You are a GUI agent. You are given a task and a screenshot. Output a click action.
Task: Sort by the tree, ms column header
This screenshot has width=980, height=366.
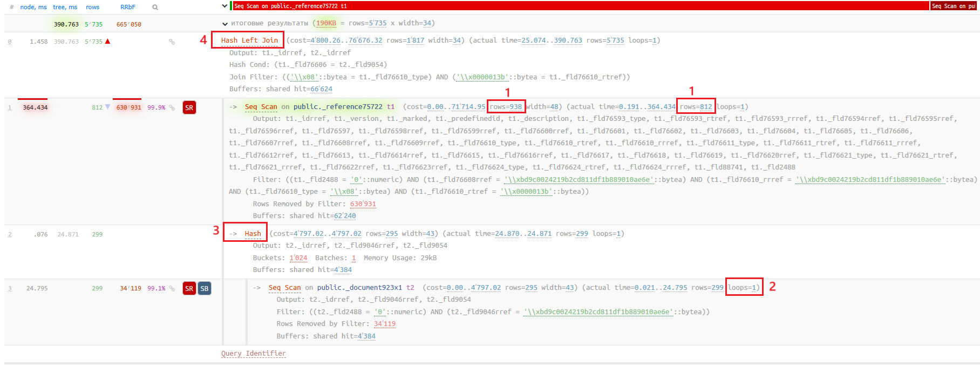click(65, 7)
